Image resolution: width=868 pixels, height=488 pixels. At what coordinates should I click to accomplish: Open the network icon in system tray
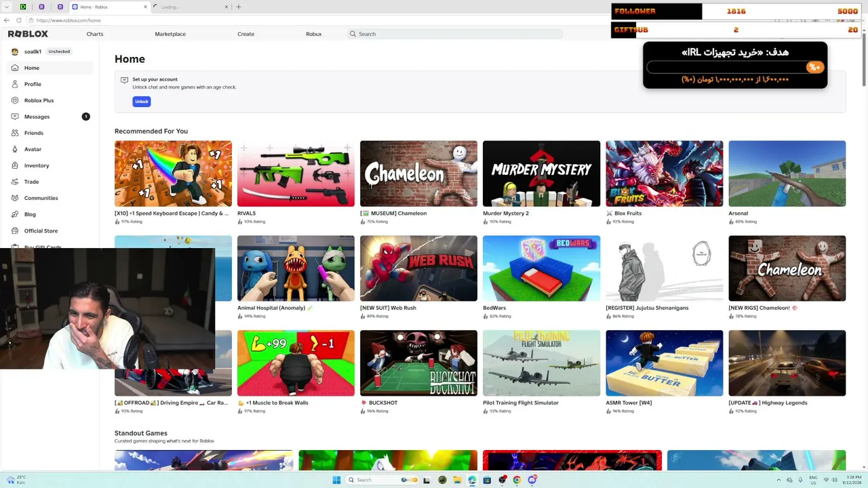point(825,480)
